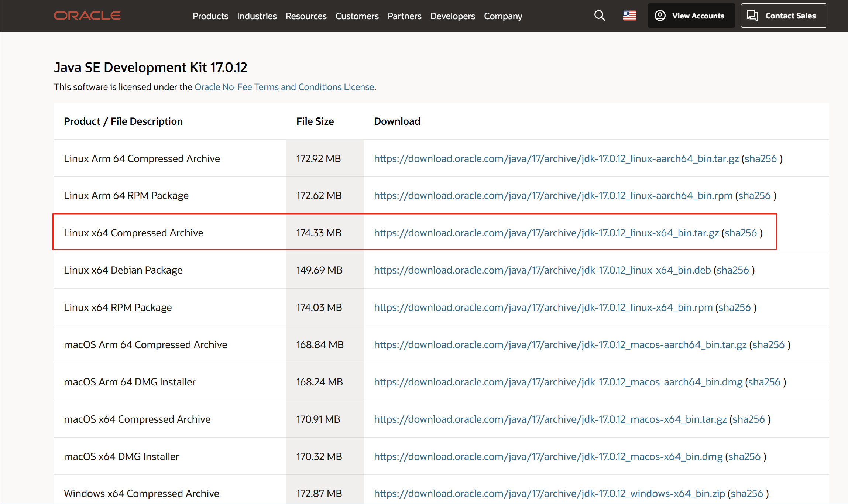The height and width of the screenshot is (504, 848).
Task: Click the Contact Sales button
Action: click(x=783, y=16)
